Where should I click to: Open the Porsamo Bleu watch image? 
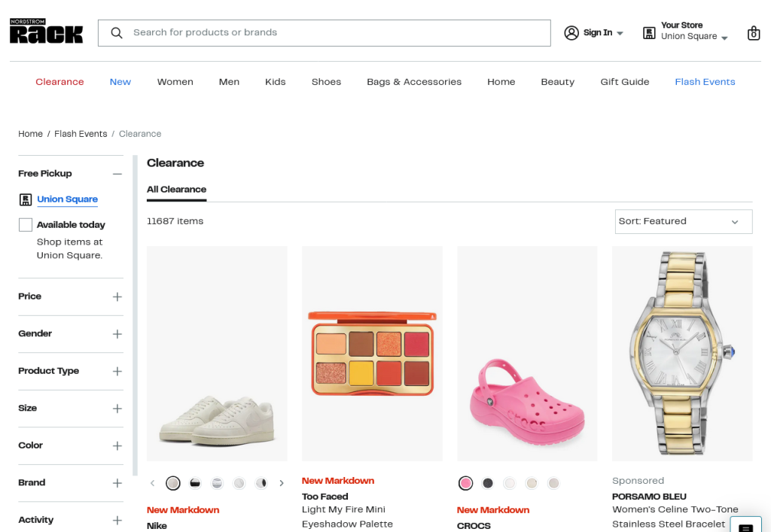(682, 354)
